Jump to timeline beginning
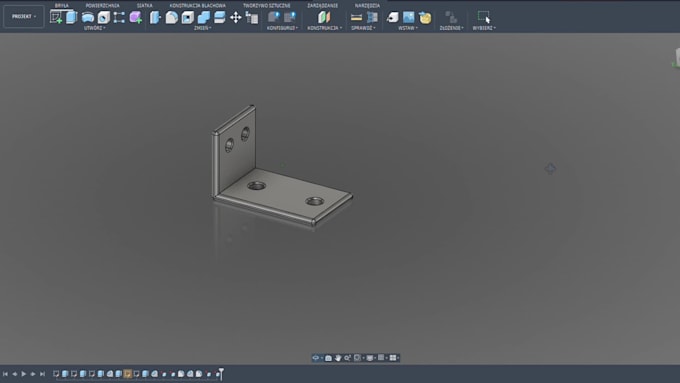This screenshot has width=680, height=383. (x=5, y=374)
